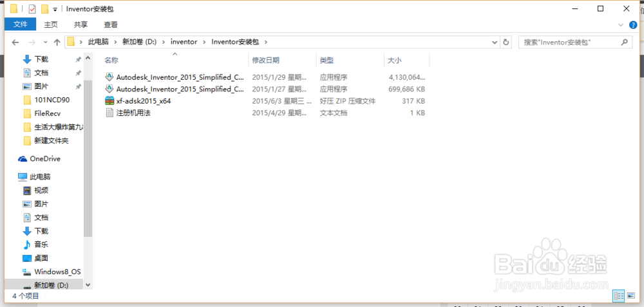Open 桌面 under 此电脑
Viewport: 644px width, 307px height.
click(41, 258)
